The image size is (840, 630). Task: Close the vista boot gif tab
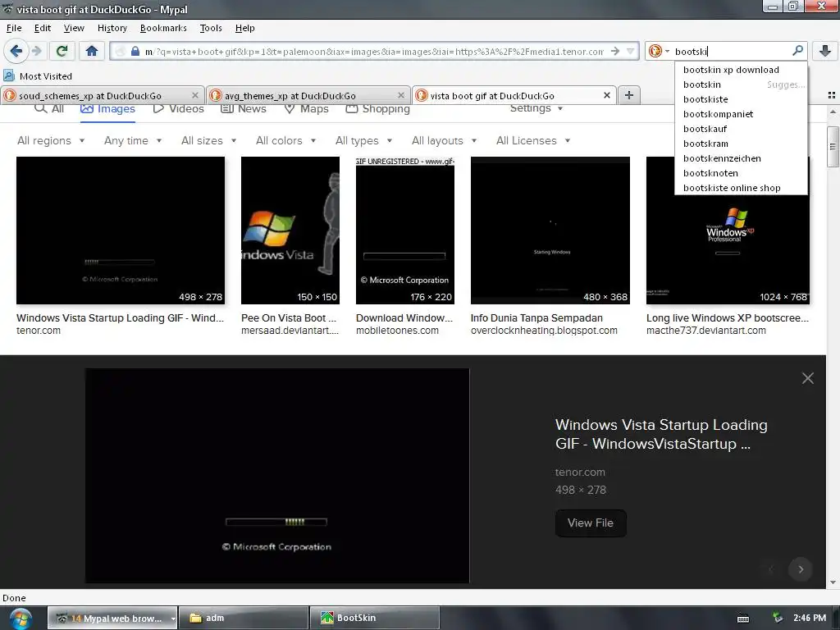click(x=607, y=95)
